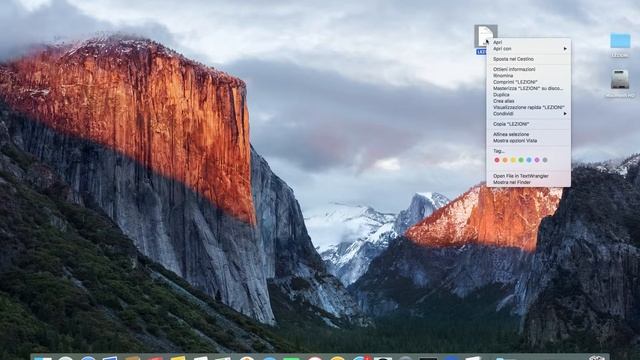Apply the yellow tag color dot
This screenshot has height=360, width=640.
(513, 160)
